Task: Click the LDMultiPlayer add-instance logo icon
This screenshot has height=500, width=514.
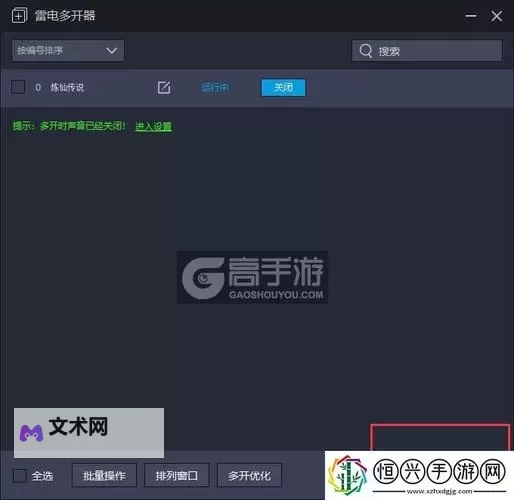Action: (19, 16)
